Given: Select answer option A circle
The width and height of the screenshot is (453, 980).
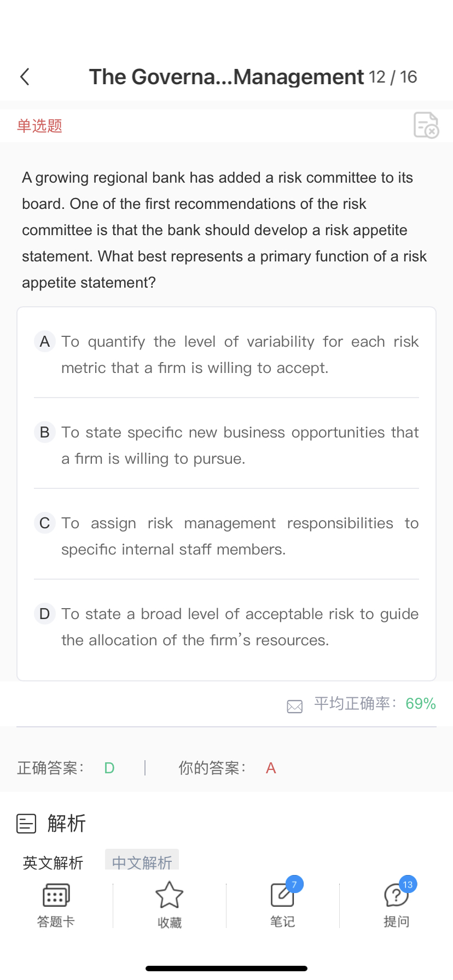Looking at the screenshot, I should tap(45, 342).
